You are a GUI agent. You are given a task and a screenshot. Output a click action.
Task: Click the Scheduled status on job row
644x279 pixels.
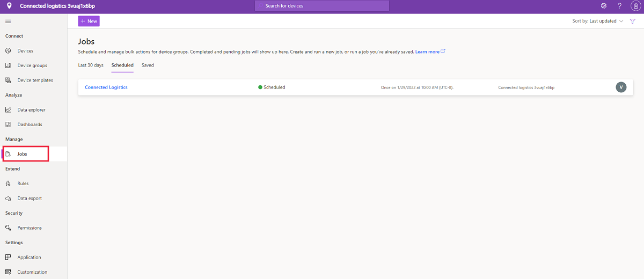click(272, 87)
